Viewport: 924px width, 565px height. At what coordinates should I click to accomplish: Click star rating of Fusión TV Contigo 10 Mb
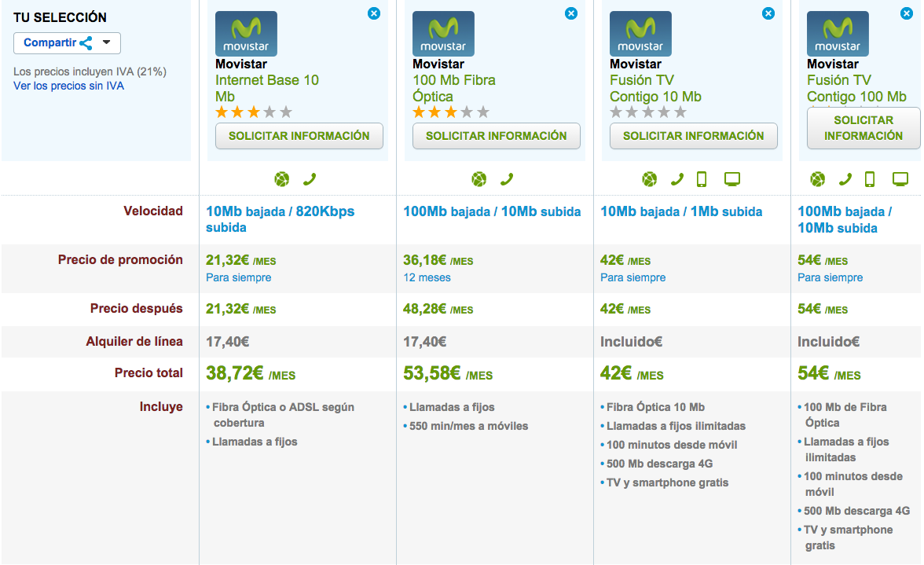click(648, 112)
